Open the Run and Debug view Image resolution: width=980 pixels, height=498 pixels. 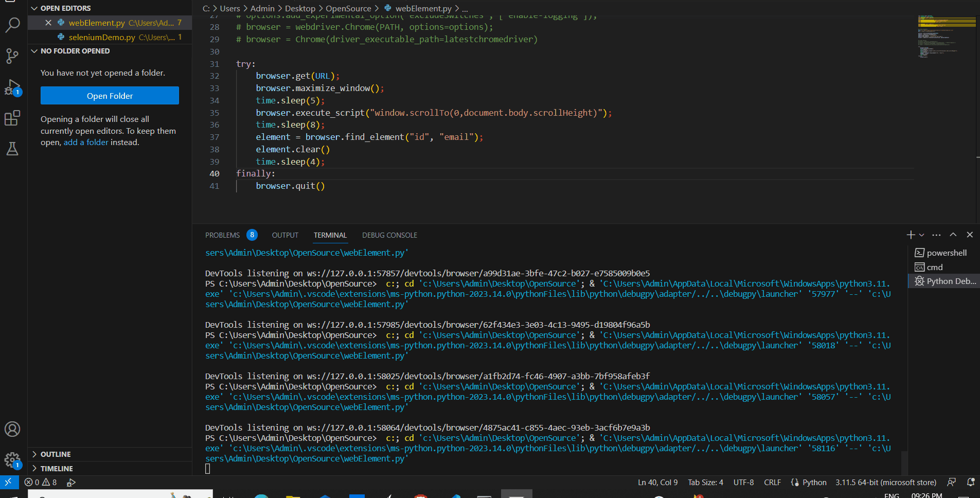pos(12,87)
